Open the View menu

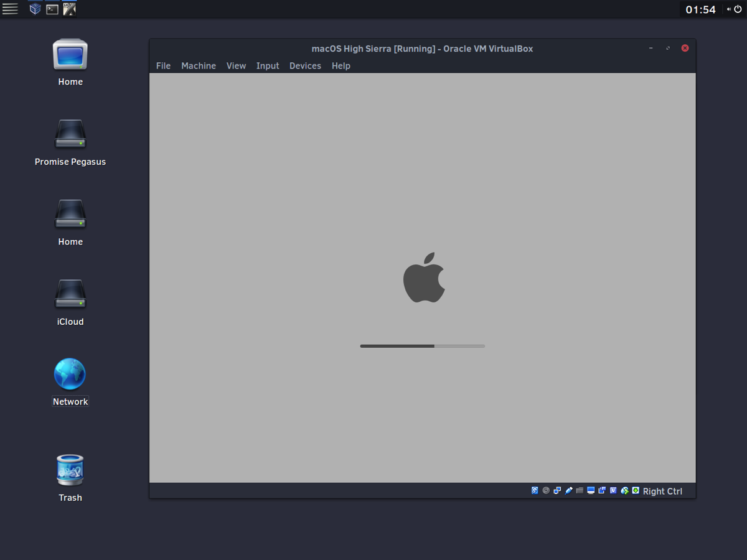coord(236,66)
